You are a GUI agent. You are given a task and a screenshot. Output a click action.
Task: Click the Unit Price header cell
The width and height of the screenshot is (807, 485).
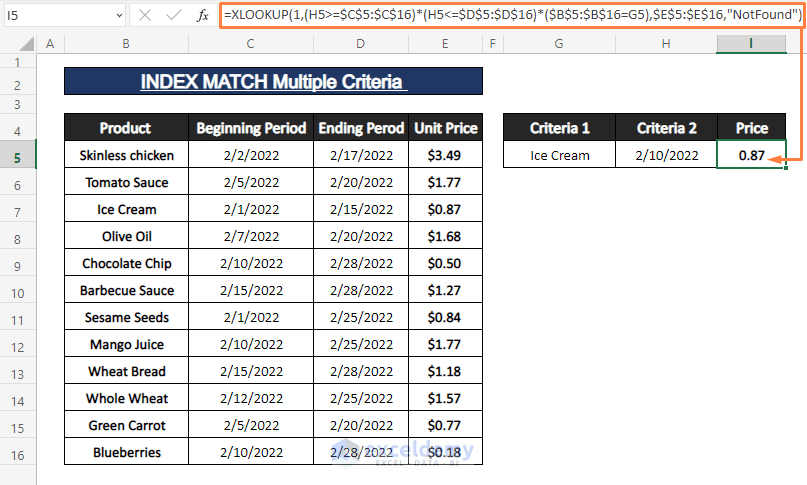pos(445,128)
